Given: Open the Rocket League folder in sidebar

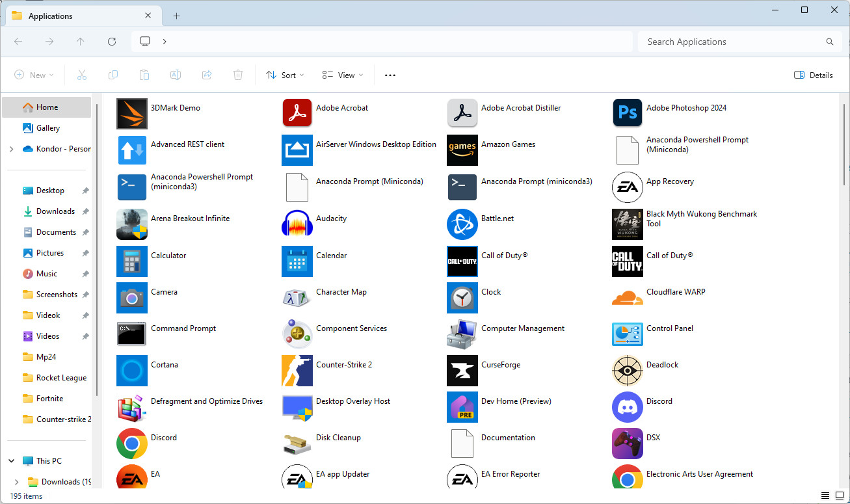Looking at the screenshot, I should click(x=55, y=378).
